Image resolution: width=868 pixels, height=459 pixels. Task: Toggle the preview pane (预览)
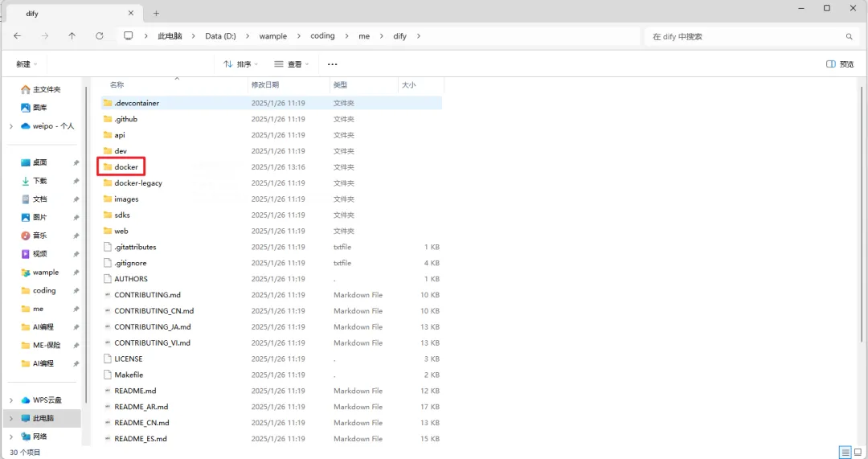(x=840, y=64)
